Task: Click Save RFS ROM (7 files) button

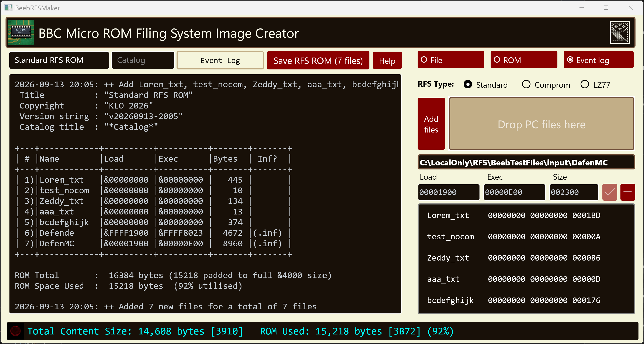Action: click(x=318, y=60)
